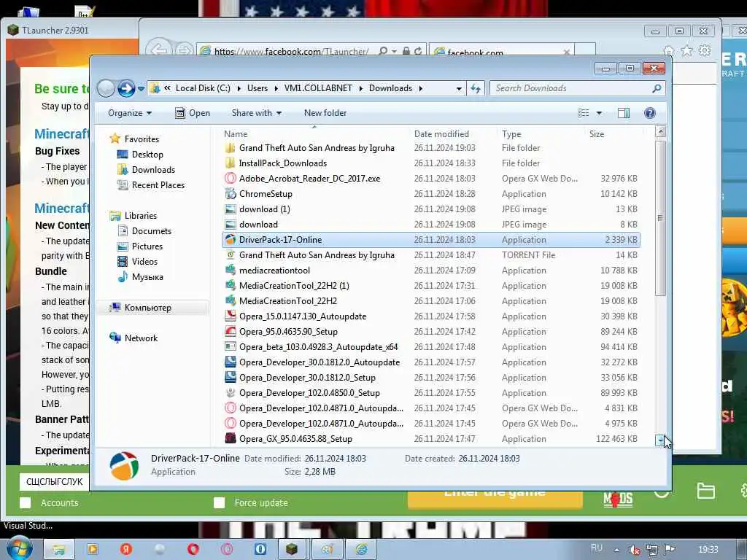
Task: Click TLauncher Mods icon
Action: (x=618, y=499)
